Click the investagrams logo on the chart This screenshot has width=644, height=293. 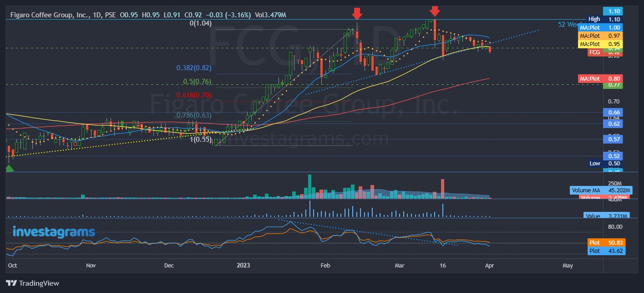54,231
